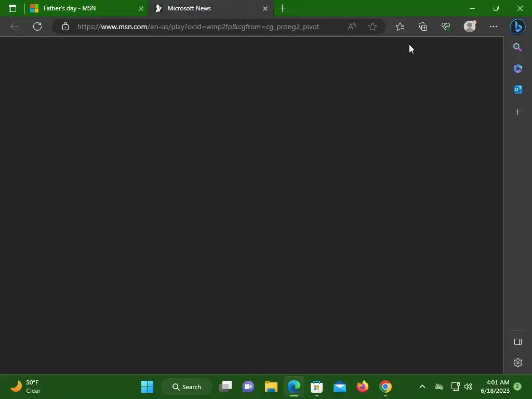Toggle sidebar visibility panel icon

518,342
